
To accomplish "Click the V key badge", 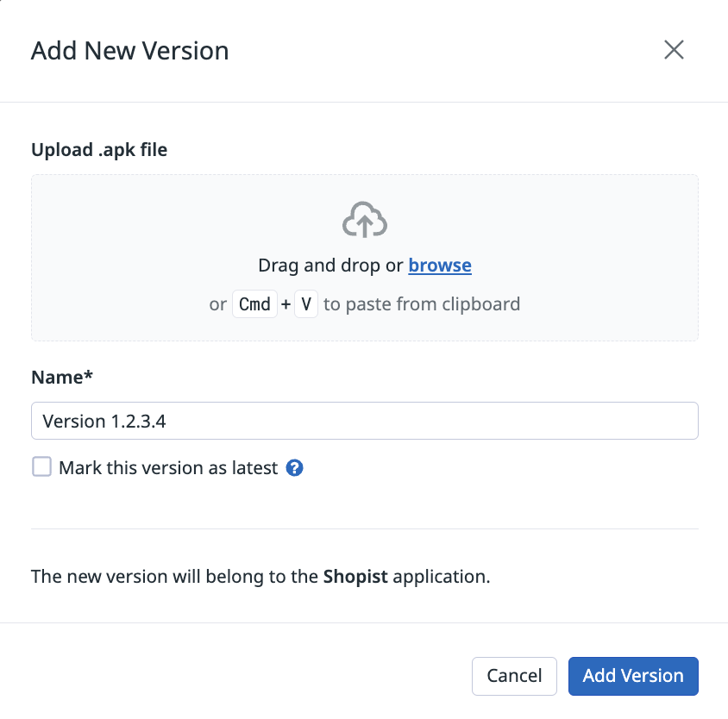I will 306,304.
